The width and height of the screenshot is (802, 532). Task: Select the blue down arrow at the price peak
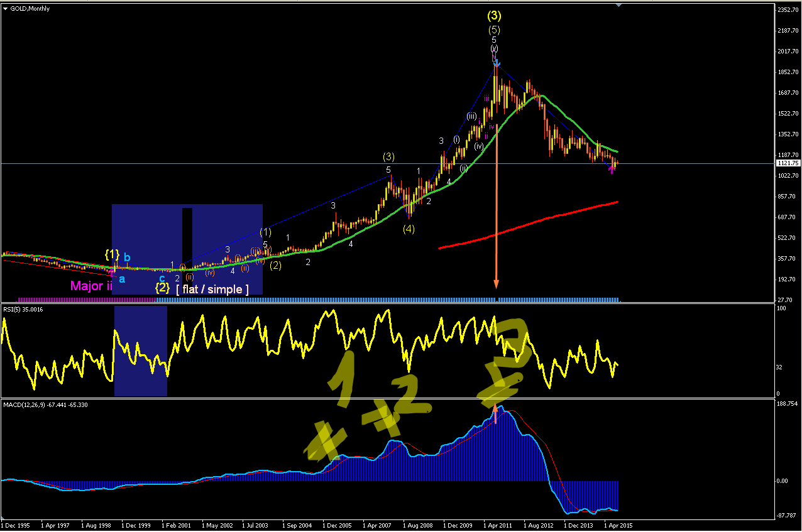click(497, 63)
